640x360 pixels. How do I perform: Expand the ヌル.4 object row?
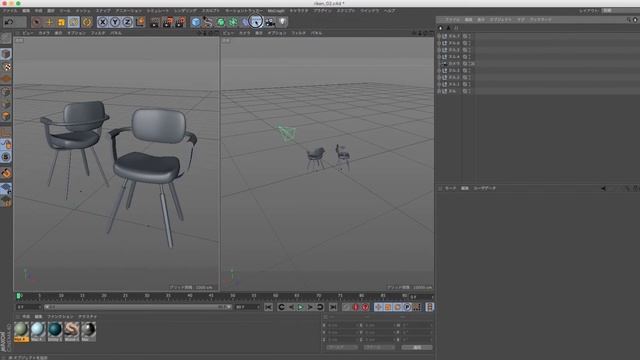click(x=439, y=57)
